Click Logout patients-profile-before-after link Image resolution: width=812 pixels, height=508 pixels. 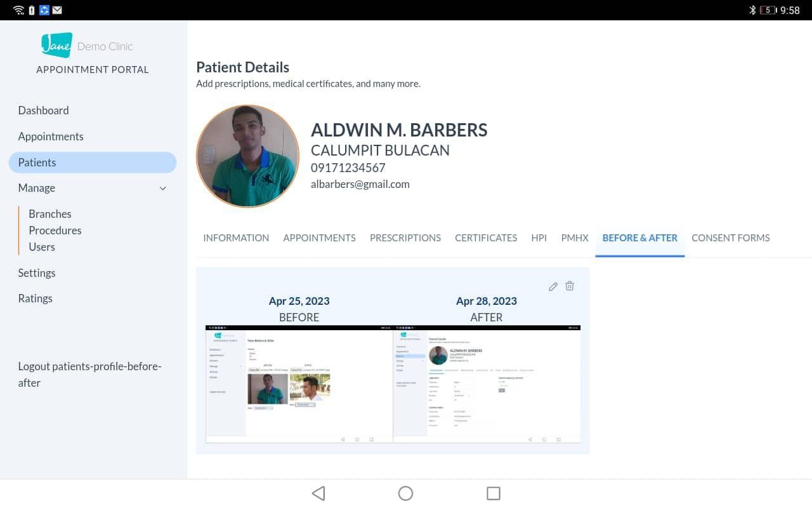coord(89,375)
